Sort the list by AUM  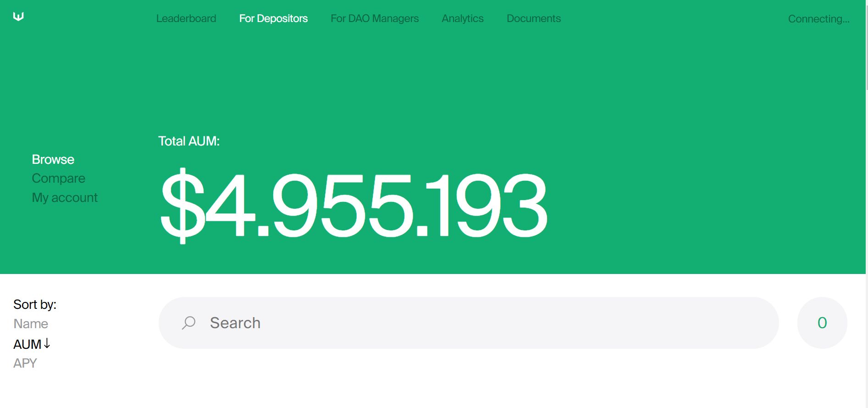(x=28, y=344)
